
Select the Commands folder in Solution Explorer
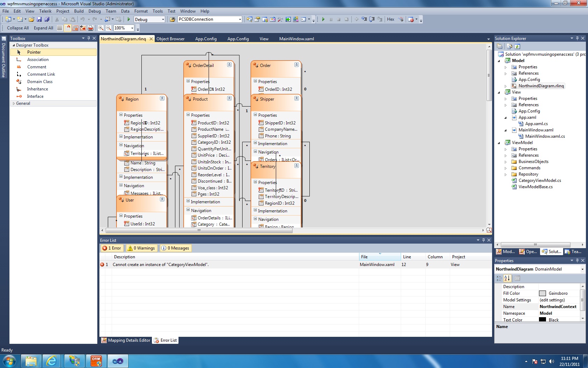click(529, 168)
